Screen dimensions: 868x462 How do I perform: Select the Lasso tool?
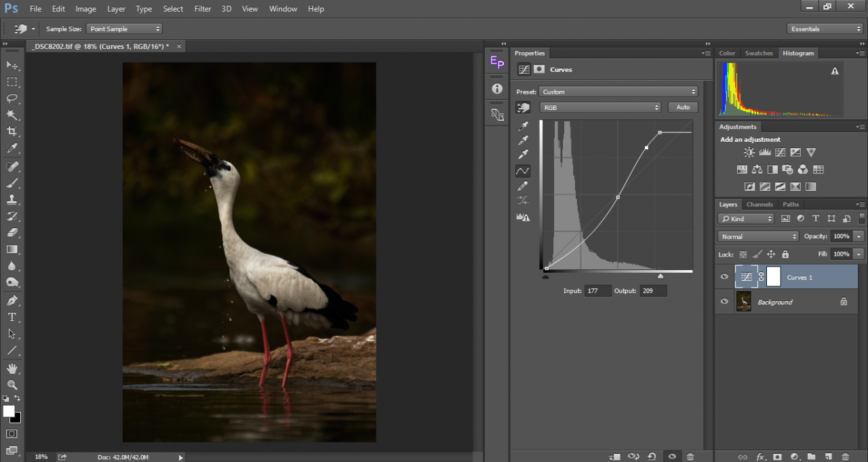coord(12,98)
